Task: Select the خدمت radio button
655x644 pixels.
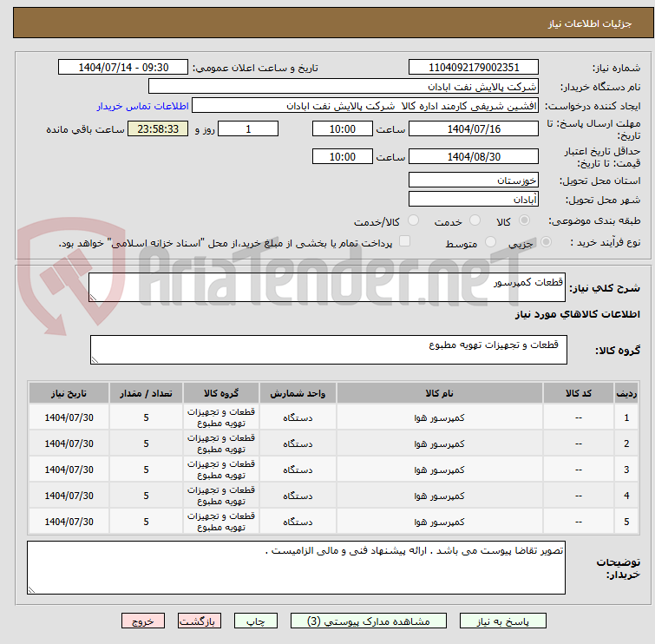Action: (475, 220)
